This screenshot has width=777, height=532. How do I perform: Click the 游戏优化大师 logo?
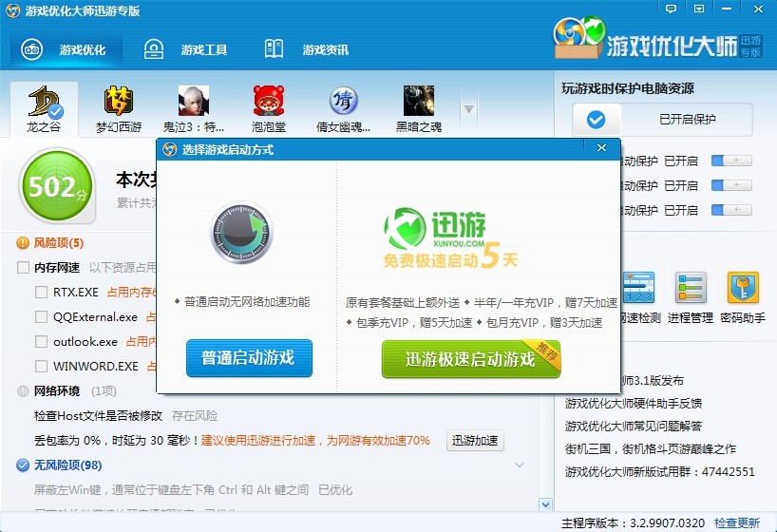pyautogui.click(x=658, y=39)
